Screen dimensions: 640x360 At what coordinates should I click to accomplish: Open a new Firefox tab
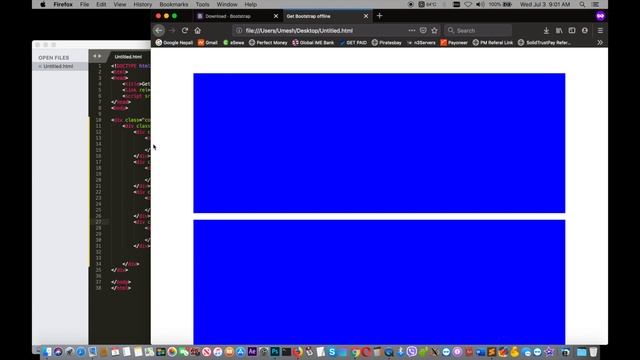pyautogui.click(x=380, y=16)
